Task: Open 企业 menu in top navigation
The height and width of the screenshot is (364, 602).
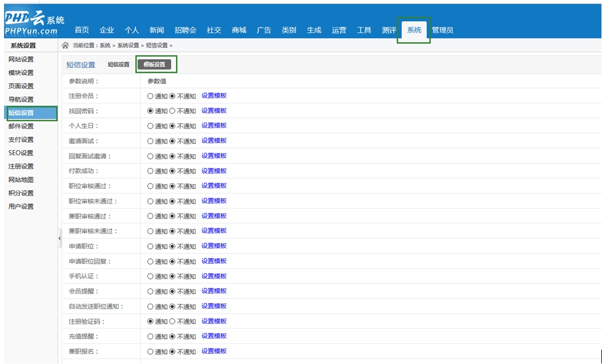Action: coord(106,30)
